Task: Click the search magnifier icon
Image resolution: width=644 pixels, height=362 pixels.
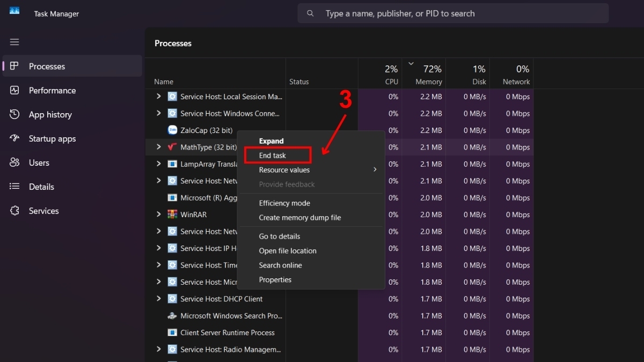Action: (x=310, y=13)
